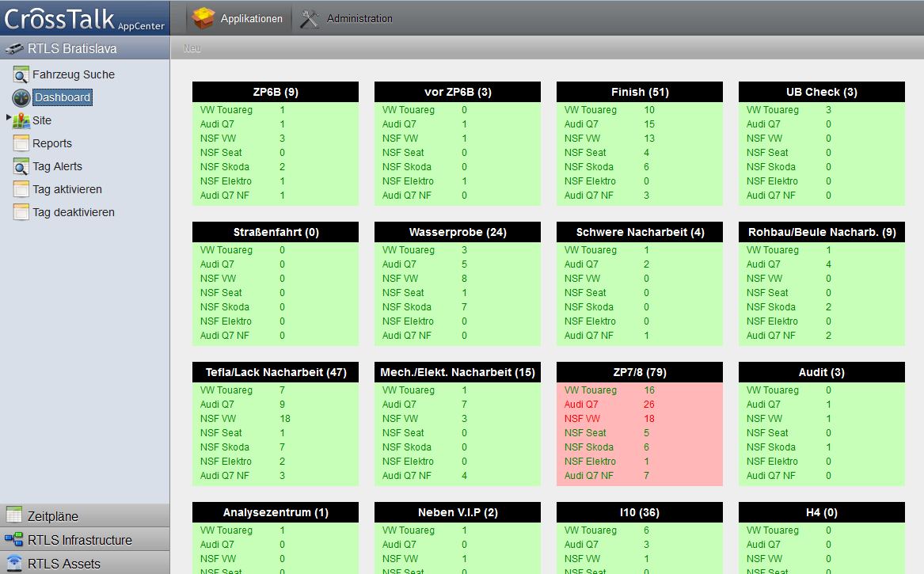This screenshot has width=924, height=574.
Task: Click the Neu toolbar button
Action: pos(192,48)
